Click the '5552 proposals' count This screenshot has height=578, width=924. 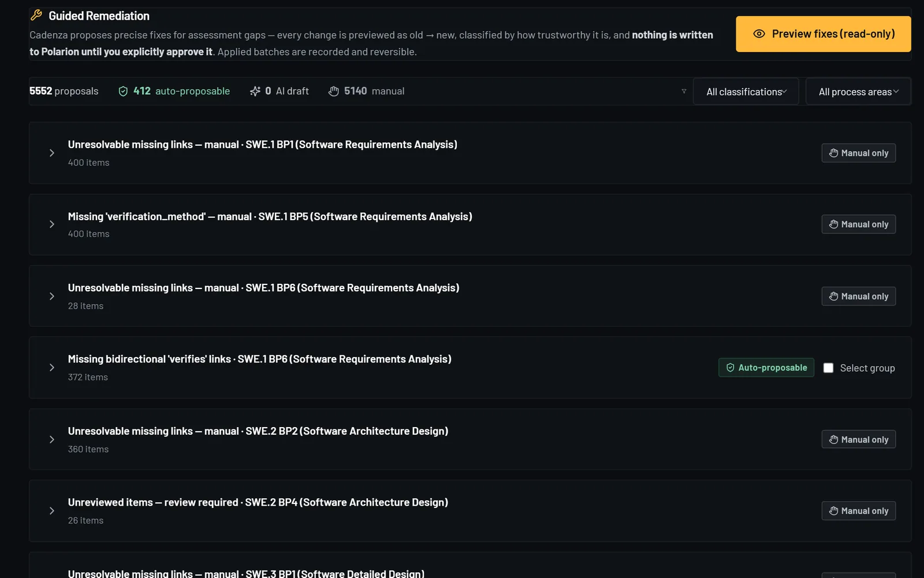64,91
